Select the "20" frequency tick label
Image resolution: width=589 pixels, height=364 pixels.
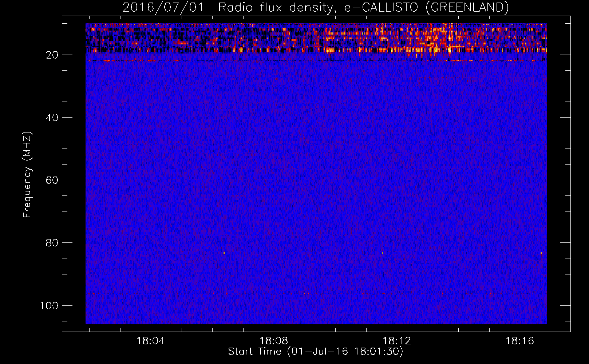click(x=52, y=55)
